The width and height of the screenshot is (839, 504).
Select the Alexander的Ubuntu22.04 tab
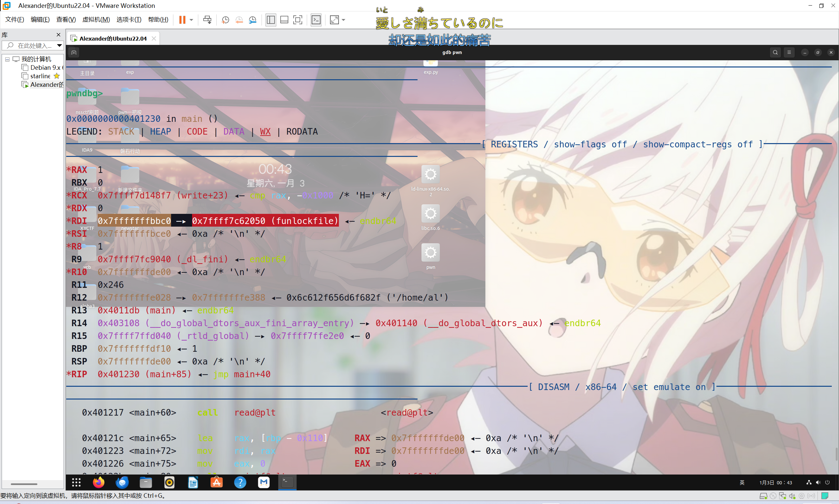[113, 38]
